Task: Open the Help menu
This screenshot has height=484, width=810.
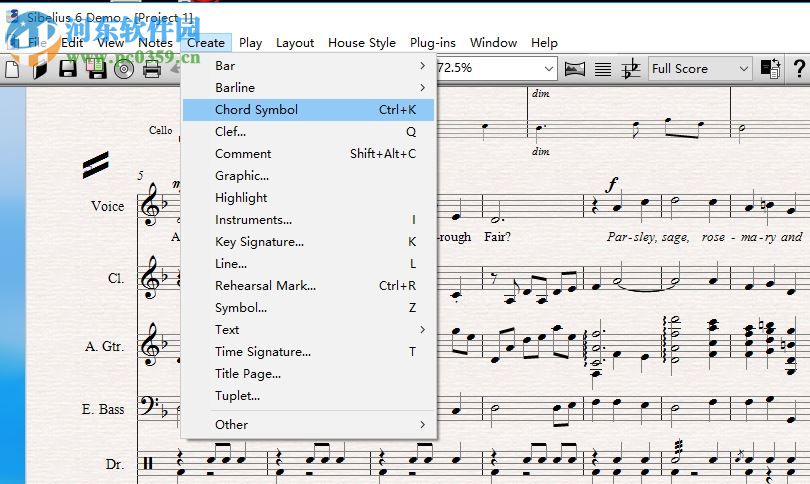Action: (544, 42)
